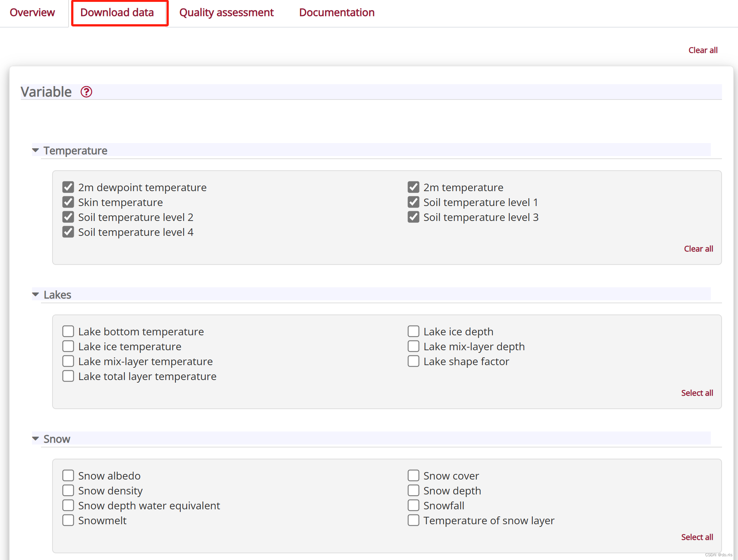
Task: Collapse the Temperature section arrow
Action: 36,150
